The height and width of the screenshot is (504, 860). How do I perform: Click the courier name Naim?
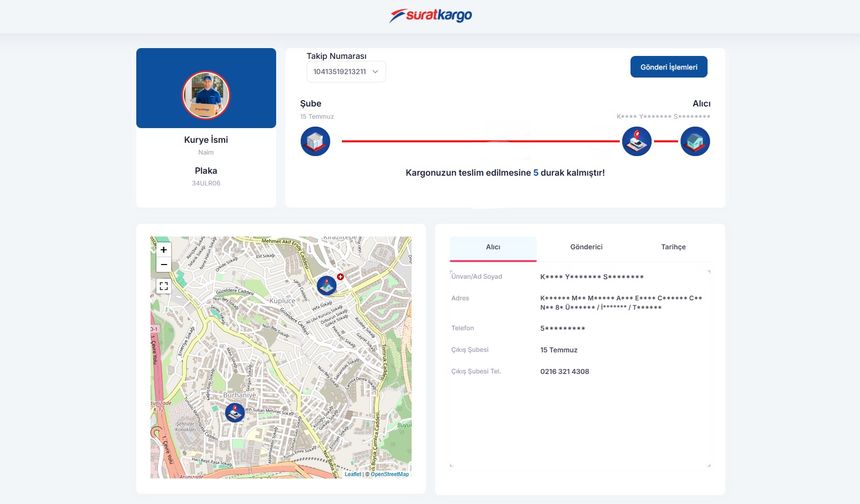(206, 152)
